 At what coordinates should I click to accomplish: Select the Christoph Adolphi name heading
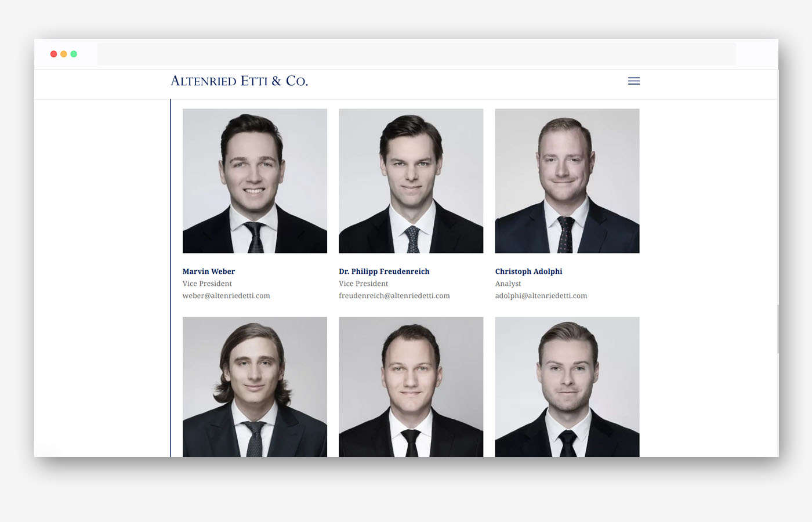coord(528,271)
